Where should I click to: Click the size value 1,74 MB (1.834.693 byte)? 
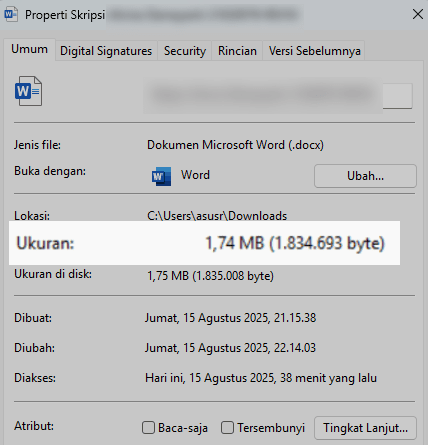[295, 243]
